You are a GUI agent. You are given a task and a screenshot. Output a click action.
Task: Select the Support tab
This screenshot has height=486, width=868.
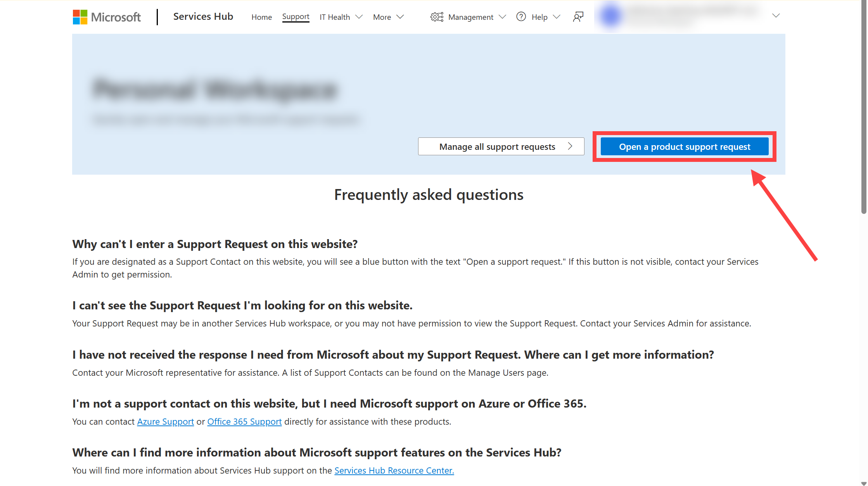pos(295,17)
